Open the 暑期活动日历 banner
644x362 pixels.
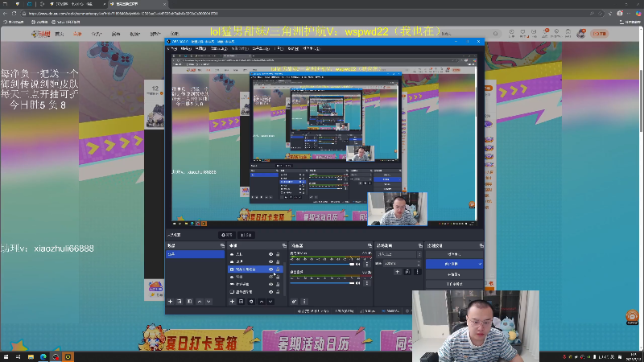pos(314,341)
